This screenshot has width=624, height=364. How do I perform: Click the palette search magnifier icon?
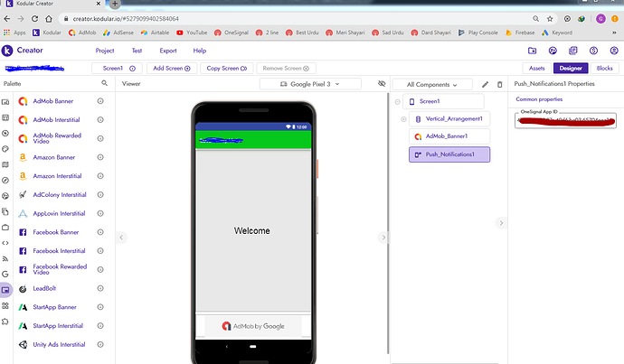click(x=104, y=83)
